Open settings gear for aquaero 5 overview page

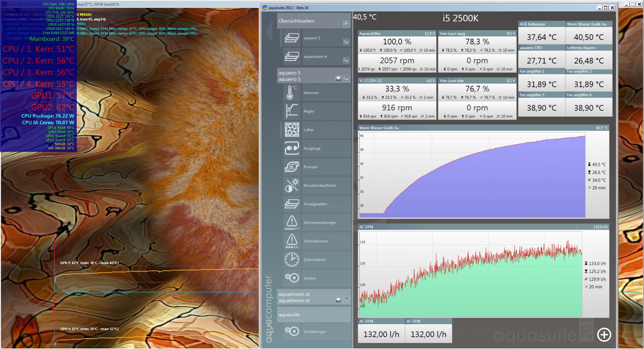tap(346, 42)
